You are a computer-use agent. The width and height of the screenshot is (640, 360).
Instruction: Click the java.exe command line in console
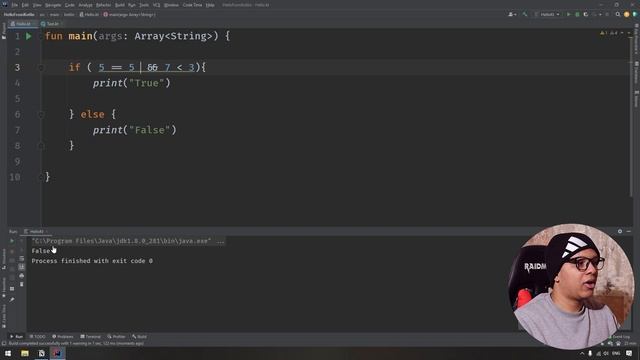tap(122, 241)
